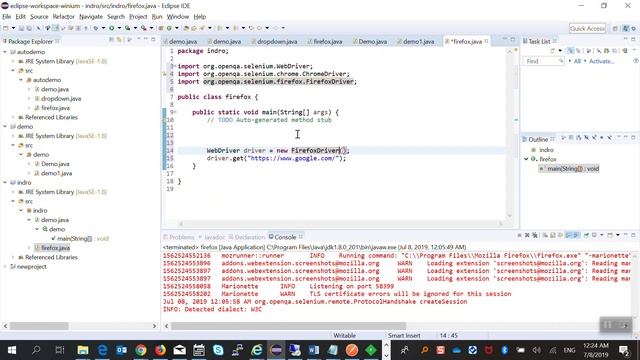640x360 pixels.
Task: Open Chrome from the taskbar
Action: point(141,350)
